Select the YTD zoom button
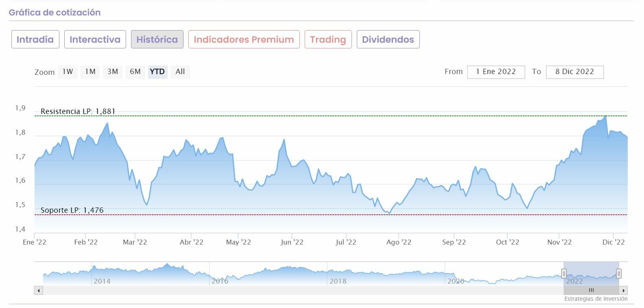The width and height of the screenshot is (644, 308). pos(157,72)
